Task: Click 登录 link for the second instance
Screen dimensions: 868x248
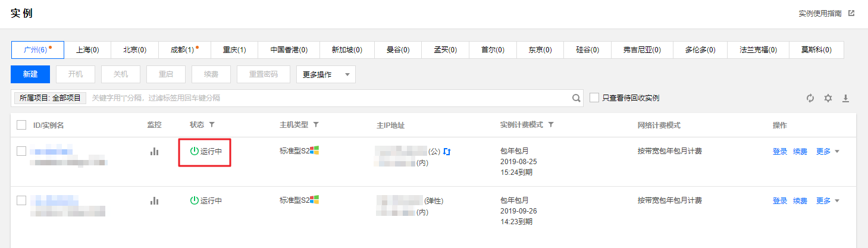Action: point(780,201)
